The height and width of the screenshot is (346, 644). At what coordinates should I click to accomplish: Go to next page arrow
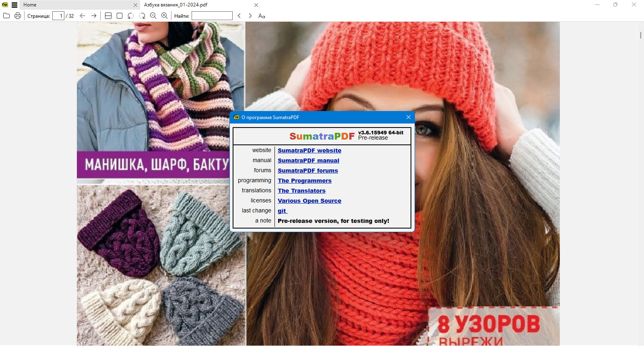point(94,16)
